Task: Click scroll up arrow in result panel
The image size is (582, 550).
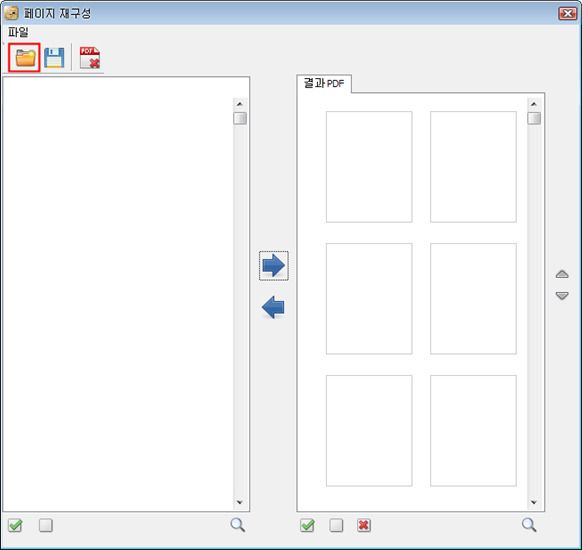Action: tap(534, 104)
